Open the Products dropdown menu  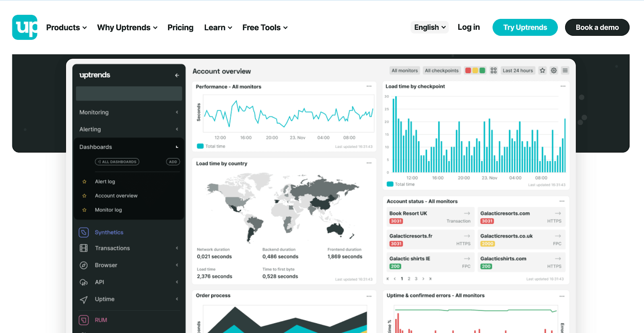click(x=66, y=27)
